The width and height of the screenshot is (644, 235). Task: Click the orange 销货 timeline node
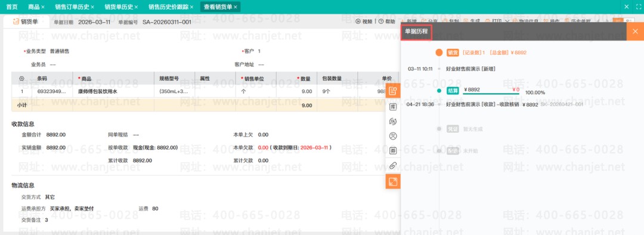[439, 52]
